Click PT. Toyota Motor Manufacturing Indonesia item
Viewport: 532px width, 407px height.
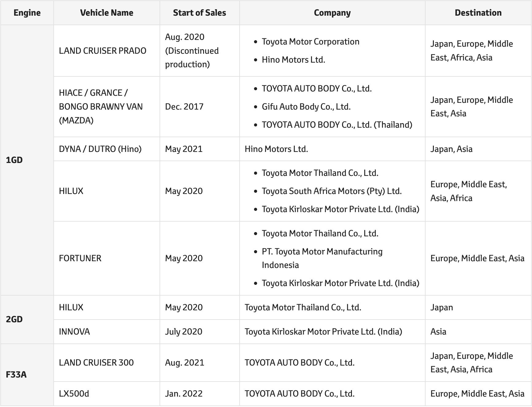pos(322,258)
